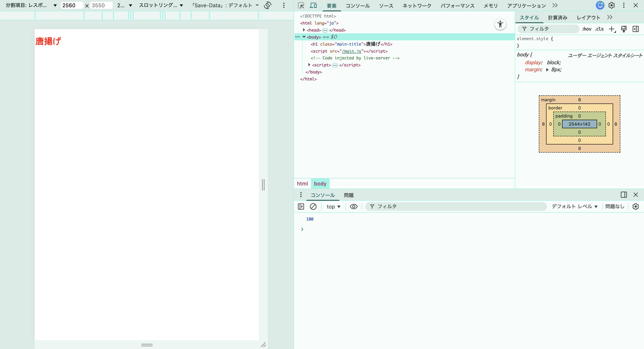Open the /main.js script link
The image size is (644, 349).
tap(352, 51)
